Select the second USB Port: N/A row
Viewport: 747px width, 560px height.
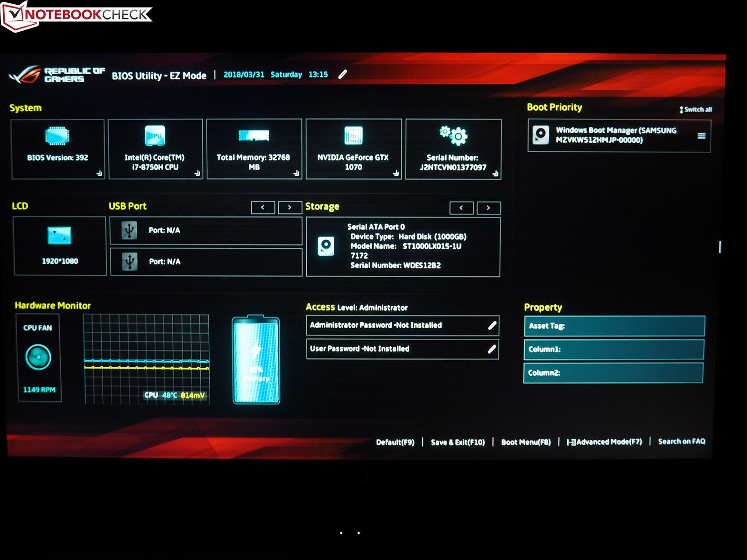pyautogui.click(x=206, y=262)
